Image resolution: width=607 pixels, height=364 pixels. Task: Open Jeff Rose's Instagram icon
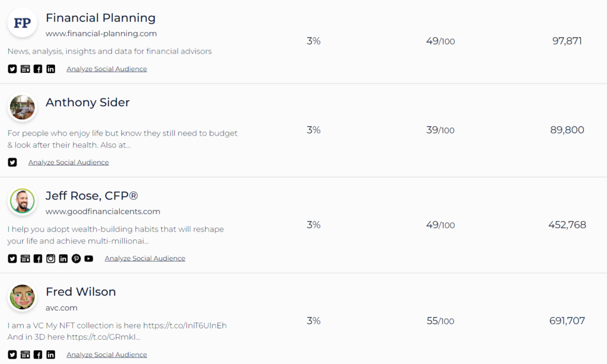[x=51, y=258]
